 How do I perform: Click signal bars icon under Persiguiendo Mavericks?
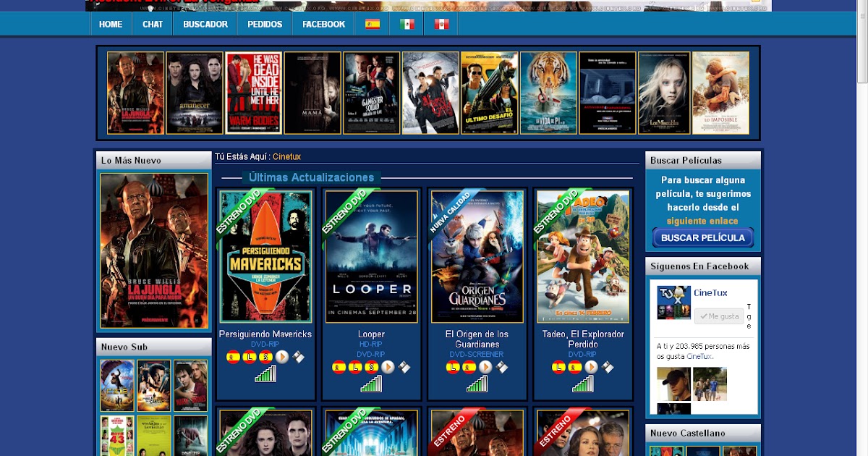tap(265, 374)
